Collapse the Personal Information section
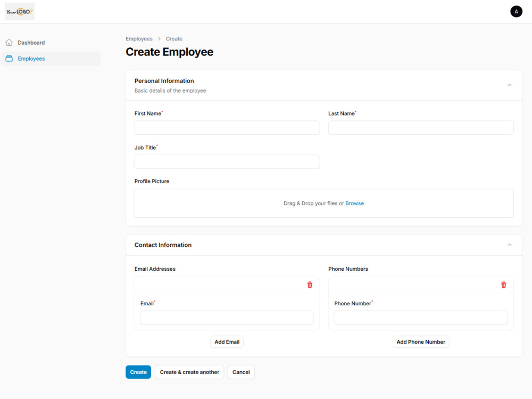Viewport: 532px width, 399px height. click(x=509, y=85)
